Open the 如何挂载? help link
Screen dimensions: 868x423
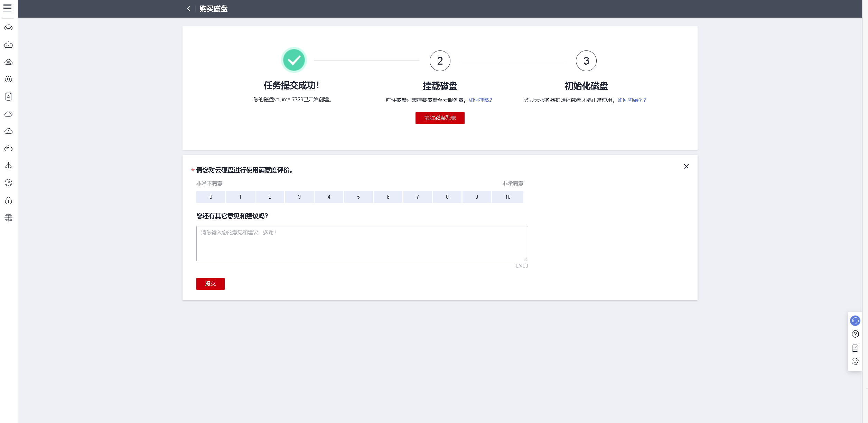coord(480,100)
